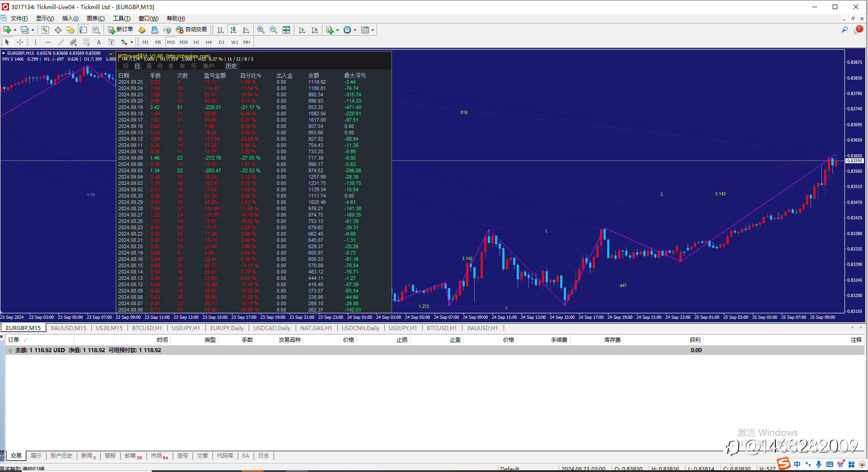The width and height of the screenshot is (868, 472).
Task: Switch timeframe to H4
Action: 209,42
